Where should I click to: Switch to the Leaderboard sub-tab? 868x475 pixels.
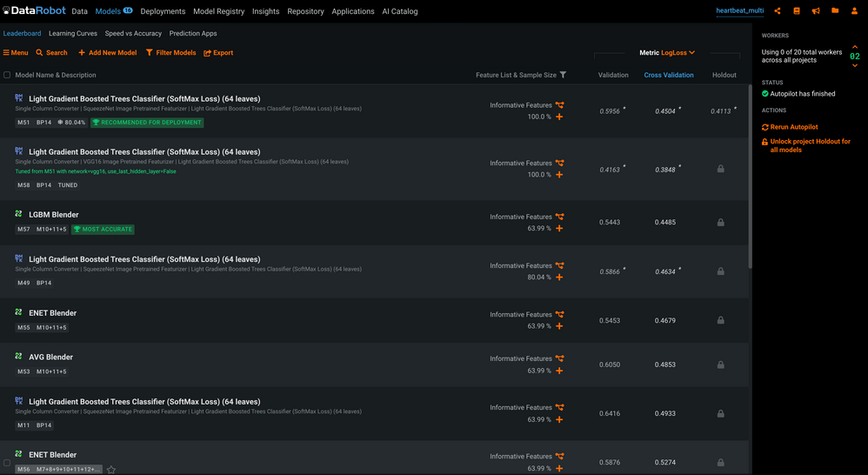(x=22, y=33)
